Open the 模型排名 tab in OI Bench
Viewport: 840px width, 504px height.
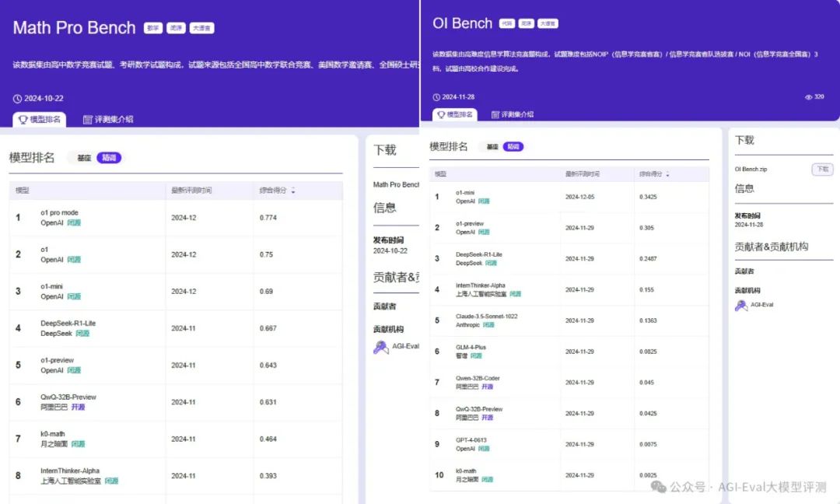(454, 114)
